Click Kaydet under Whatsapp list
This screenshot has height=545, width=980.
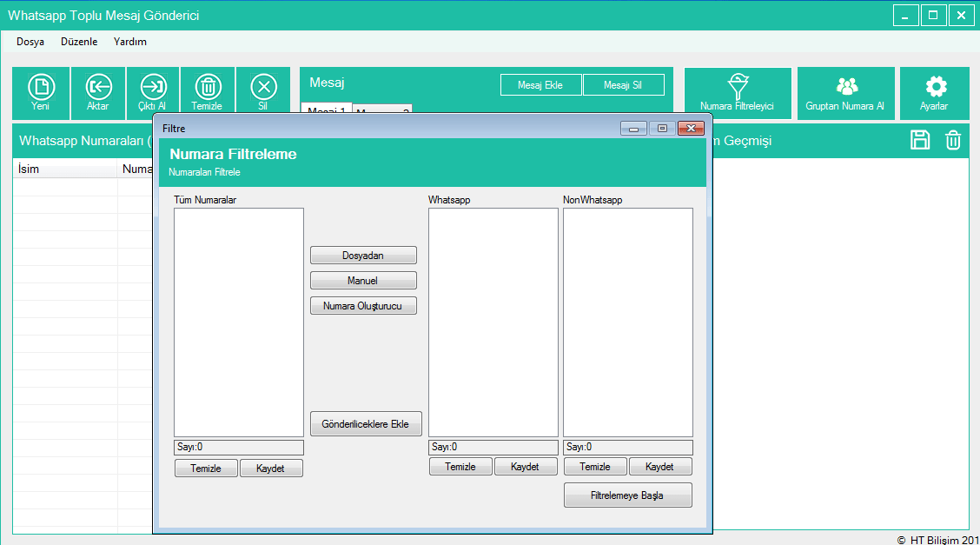[x=525, y=467]
